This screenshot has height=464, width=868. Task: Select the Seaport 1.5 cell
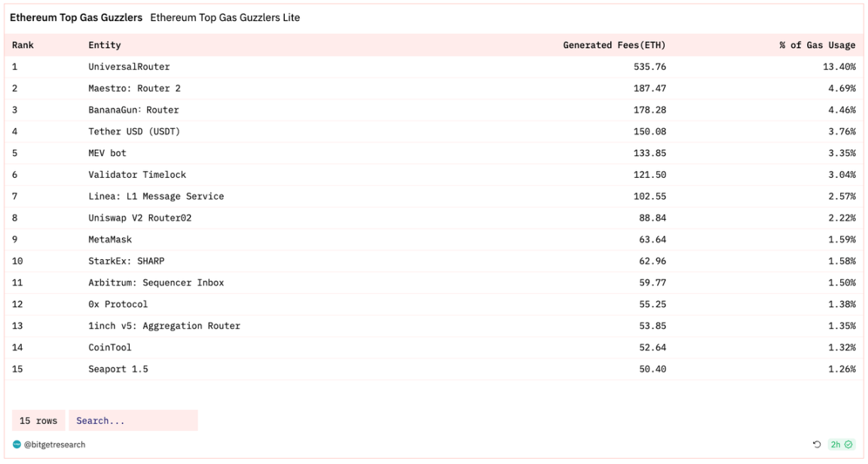pyautogui.click(x=118, y=369)
